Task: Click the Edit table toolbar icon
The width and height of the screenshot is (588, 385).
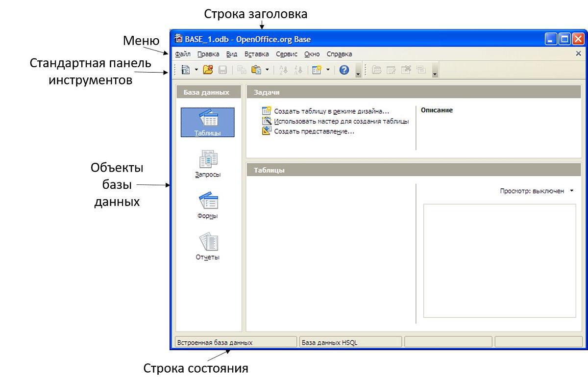Action: [x=391, y=70]
